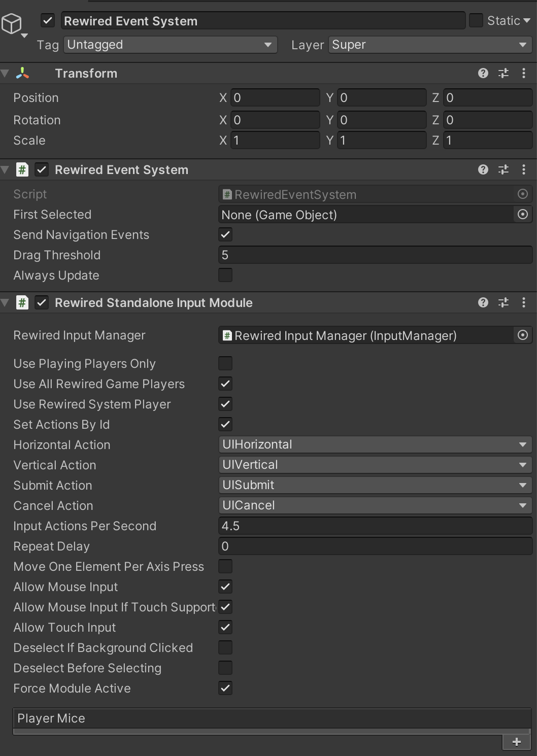Open Rewired Standalone Input Module presets
The width and height of the screenshot is (537, 756).
(x=504, y=302)
